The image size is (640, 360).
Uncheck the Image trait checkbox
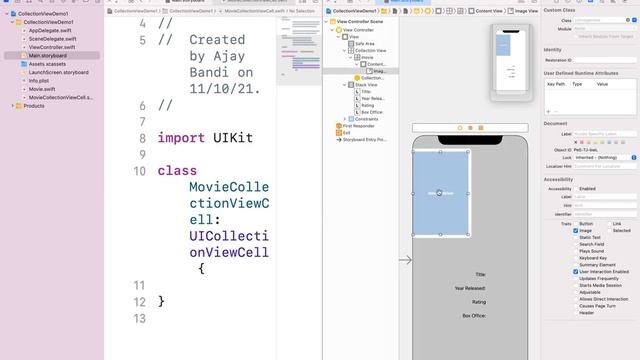pyautogui.click(x=576, y=231)
